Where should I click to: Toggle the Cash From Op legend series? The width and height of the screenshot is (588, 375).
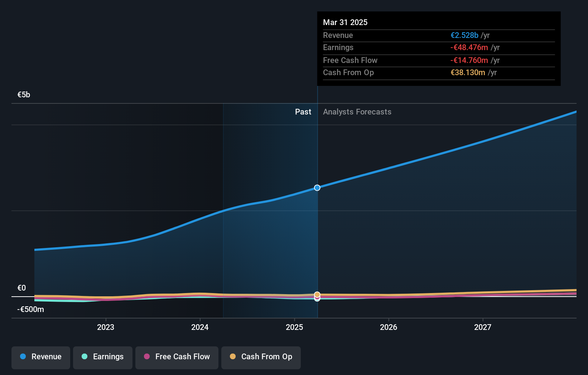point(261,357)
